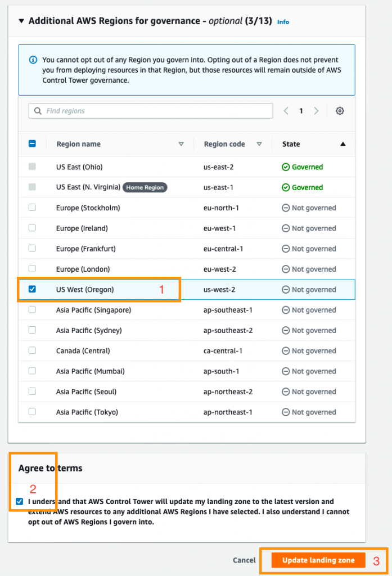Click Not governed icon for us-west-2
The height and width of the screenshot is (576, 392).
(x=286, y=290)
